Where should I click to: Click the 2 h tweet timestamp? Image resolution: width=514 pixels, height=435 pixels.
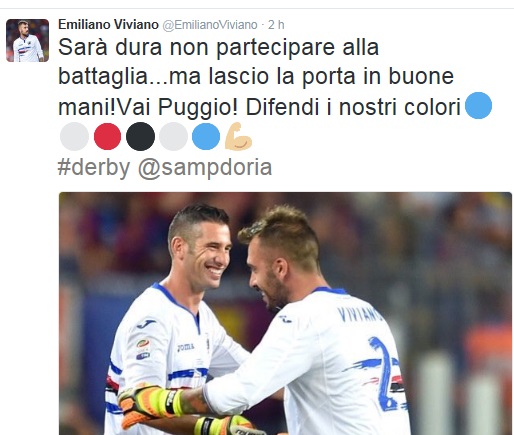pos(276,25)
